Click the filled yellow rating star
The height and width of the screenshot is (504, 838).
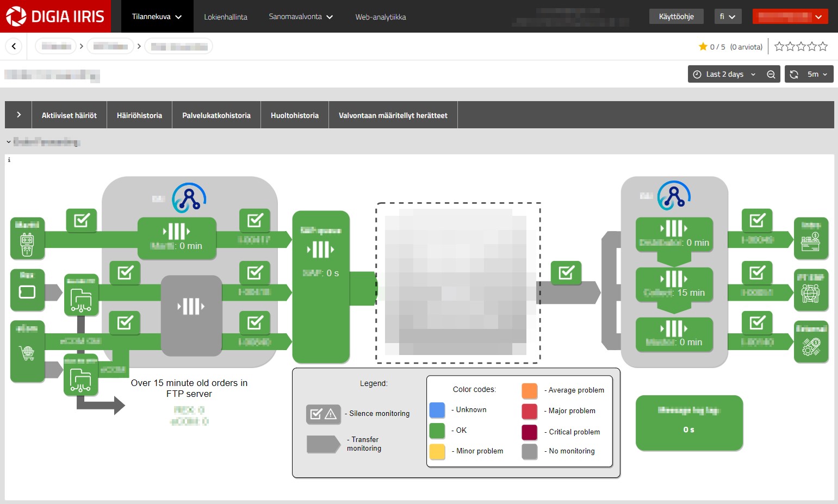(703, 46)
